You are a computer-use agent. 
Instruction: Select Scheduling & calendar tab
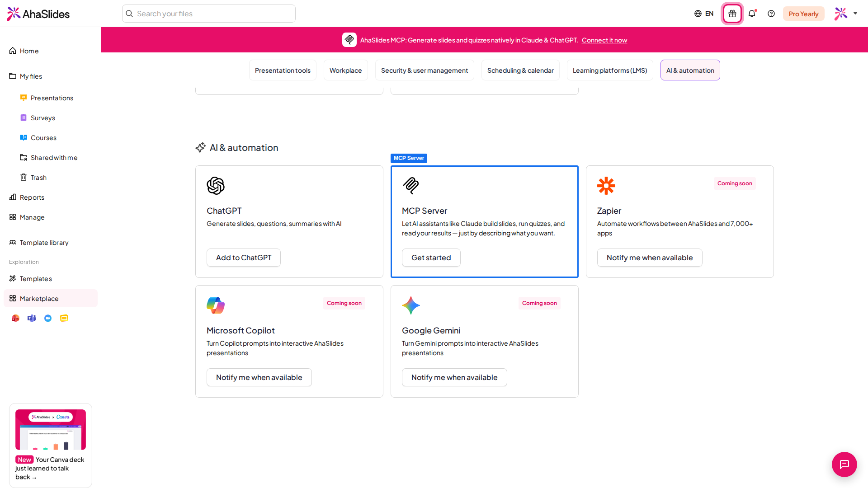pos(520,70)
